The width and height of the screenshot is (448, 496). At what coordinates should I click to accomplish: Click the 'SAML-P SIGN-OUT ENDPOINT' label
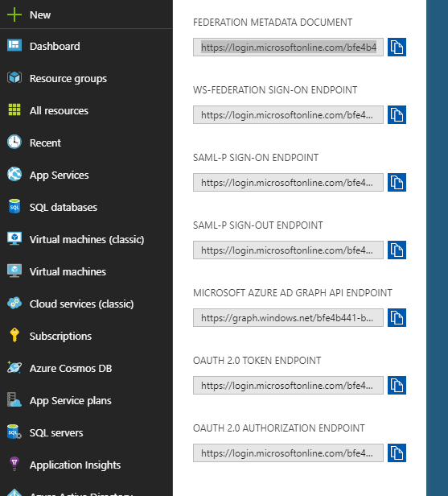coord(258,225)
